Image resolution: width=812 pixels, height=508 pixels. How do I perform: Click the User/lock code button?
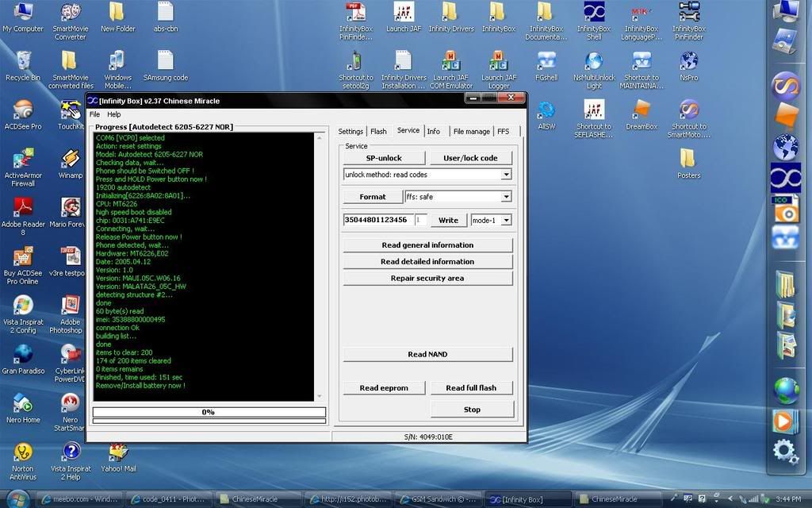tap(470, 158)
